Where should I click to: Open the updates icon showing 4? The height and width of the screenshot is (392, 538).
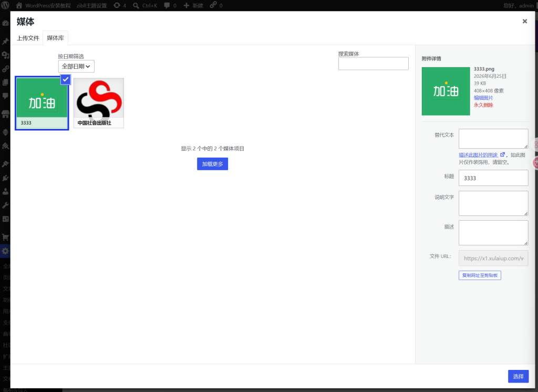click(117, 5)
